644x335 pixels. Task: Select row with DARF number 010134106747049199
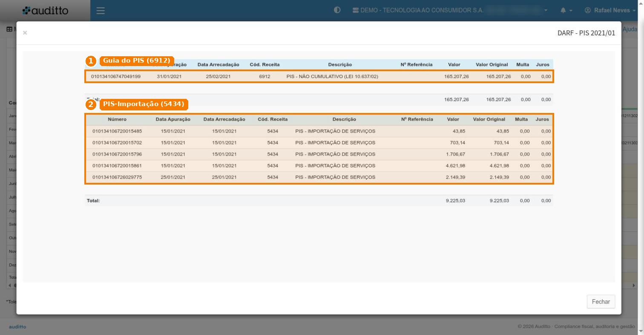click(x=319, y=77)
